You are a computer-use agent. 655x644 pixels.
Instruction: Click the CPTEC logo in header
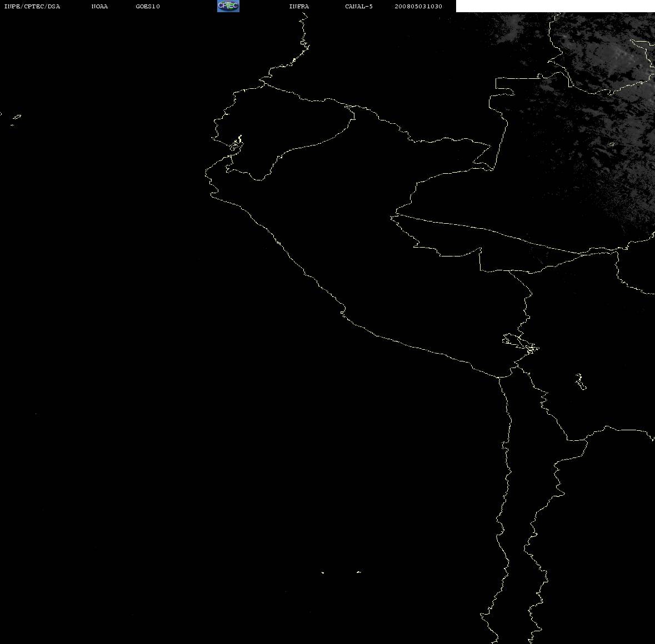click(x=228, y=6)
